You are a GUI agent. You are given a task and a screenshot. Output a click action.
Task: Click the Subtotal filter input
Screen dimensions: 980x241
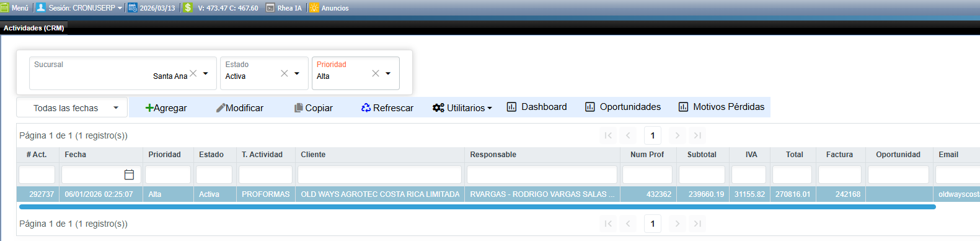[x=702, y=175]
